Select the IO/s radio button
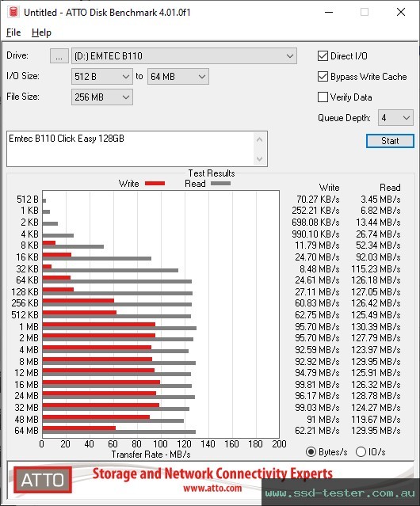This screenshot has width=420, height=506. 361,452
